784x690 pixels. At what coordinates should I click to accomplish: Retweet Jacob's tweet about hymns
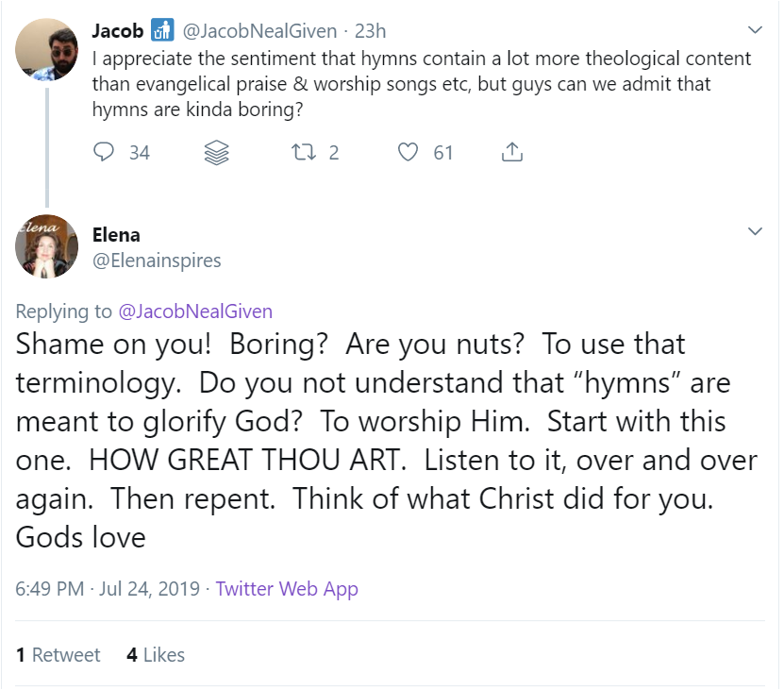304,152
